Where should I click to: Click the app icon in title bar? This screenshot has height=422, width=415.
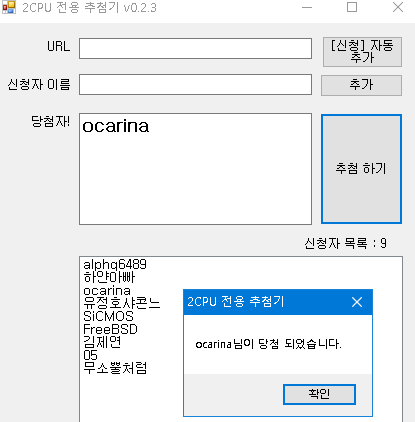[9, 7]
